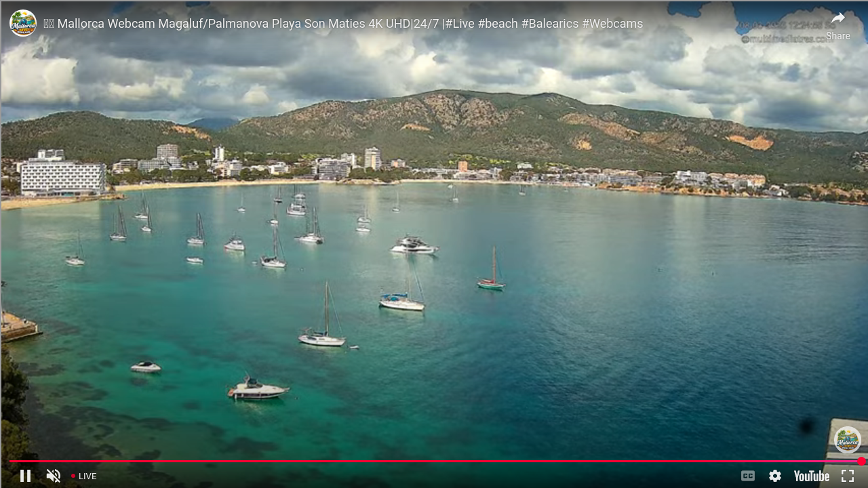Click the motor yacht nearest the bottom of the bay

pos(257,389)
